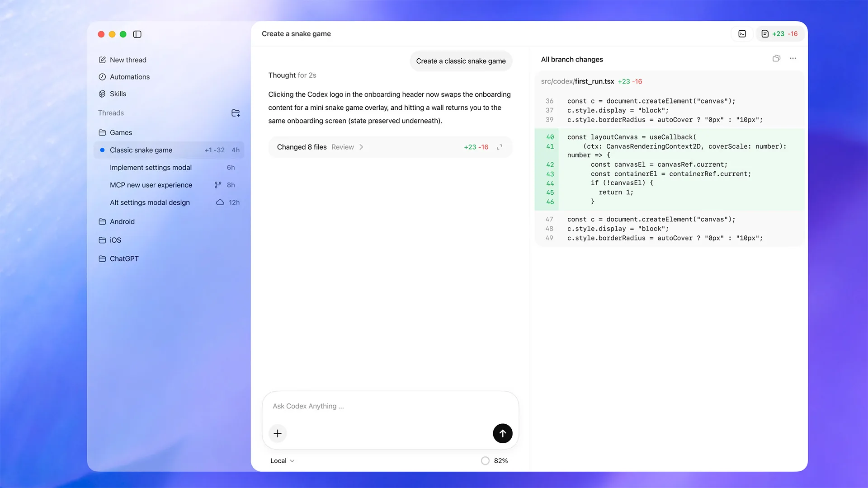Click the circular progress ring near 82%
868x488 pixels.
[485, 460]
